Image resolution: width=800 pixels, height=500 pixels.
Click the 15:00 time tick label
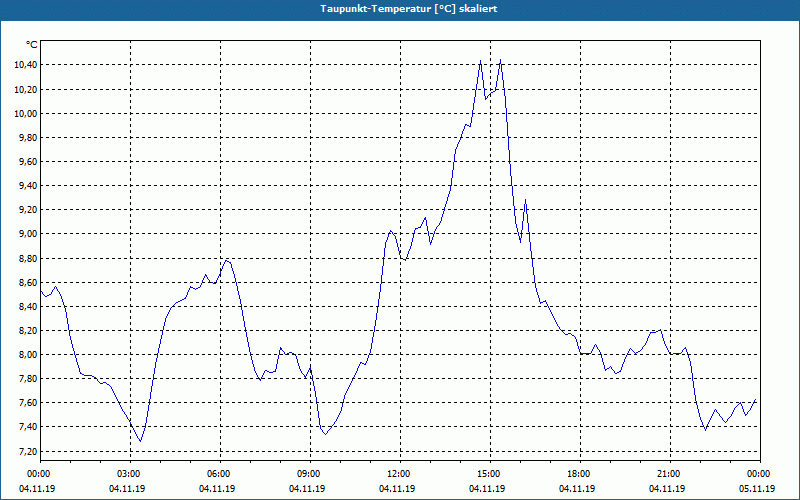(x=490, y=474)
